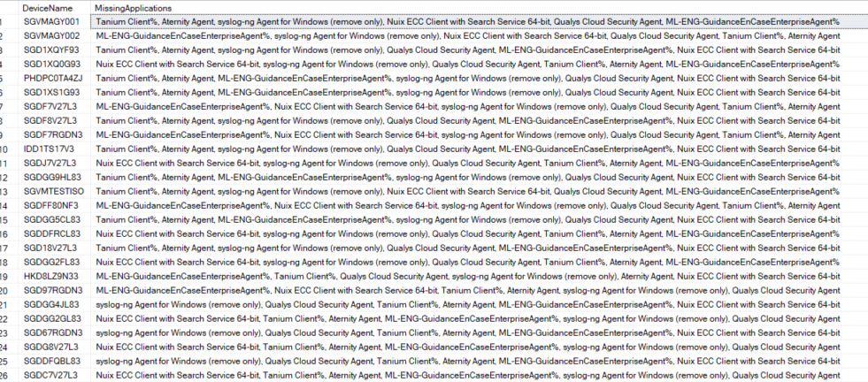Click the SGVMTESTISO device name cell

(54, 191)
